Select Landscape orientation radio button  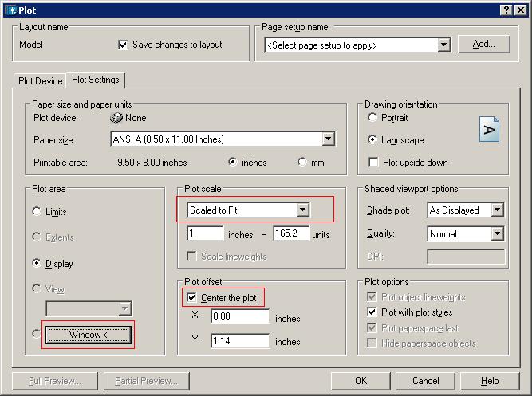[x=372, y=139]
